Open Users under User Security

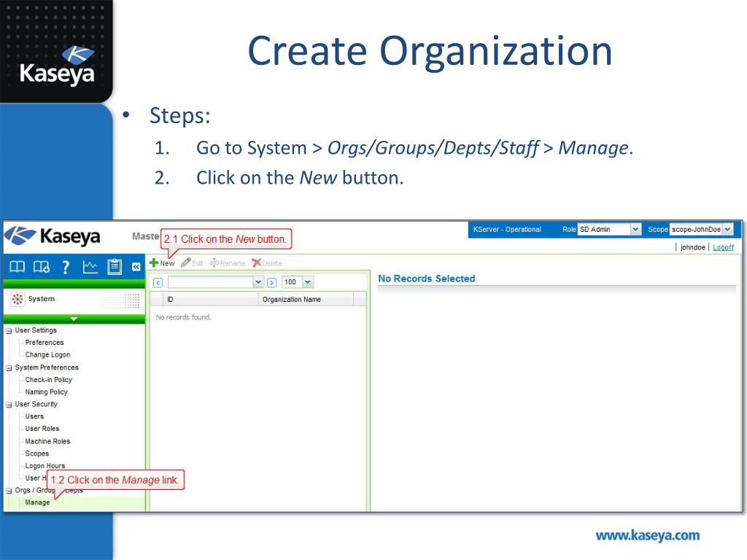34,416
